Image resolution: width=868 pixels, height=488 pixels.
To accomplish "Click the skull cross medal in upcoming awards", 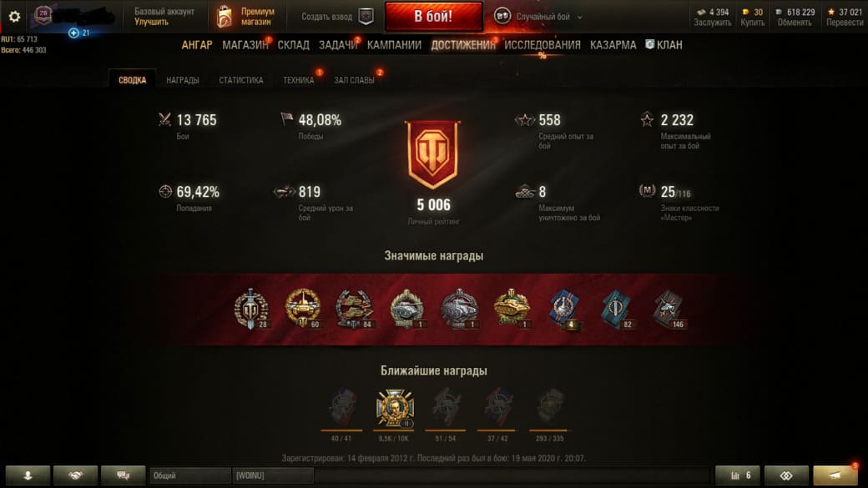I will point(395,408).
